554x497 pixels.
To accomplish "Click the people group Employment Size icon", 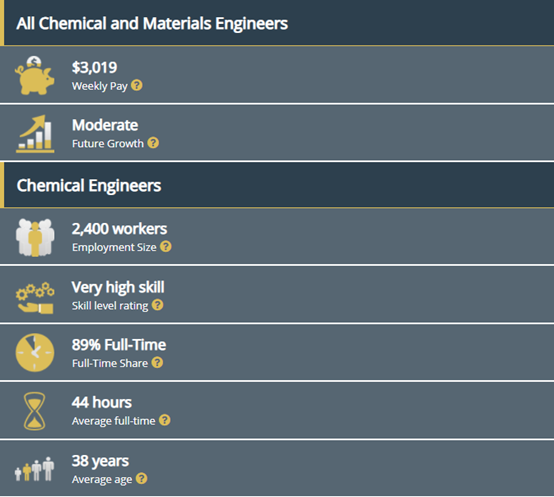I will [35, 237].
